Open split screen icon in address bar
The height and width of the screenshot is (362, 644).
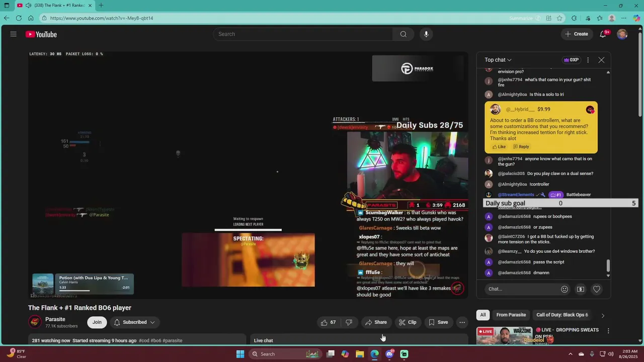[x=548, y=18]
